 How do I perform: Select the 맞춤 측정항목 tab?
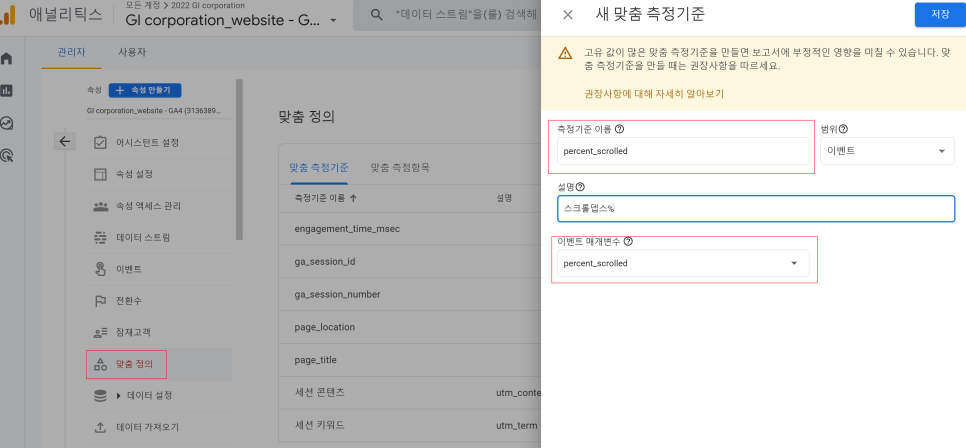tap(400, 167)
